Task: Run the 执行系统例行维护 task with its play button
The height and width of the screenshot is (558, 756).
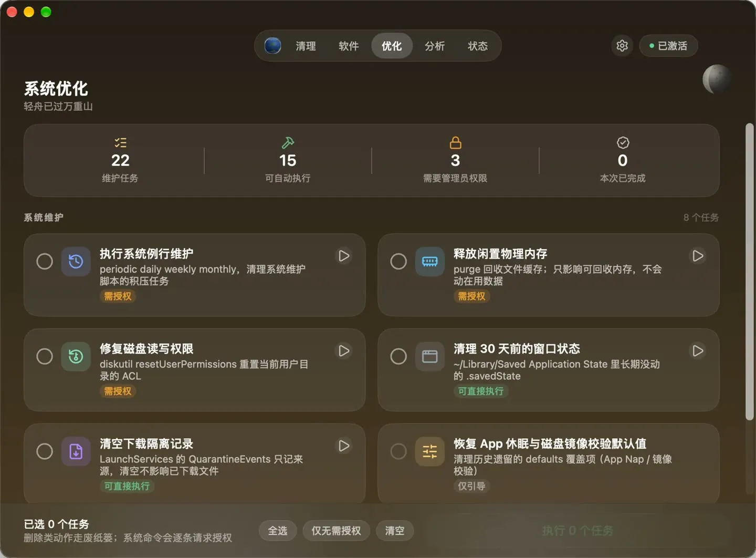Action: pos(344,256)
